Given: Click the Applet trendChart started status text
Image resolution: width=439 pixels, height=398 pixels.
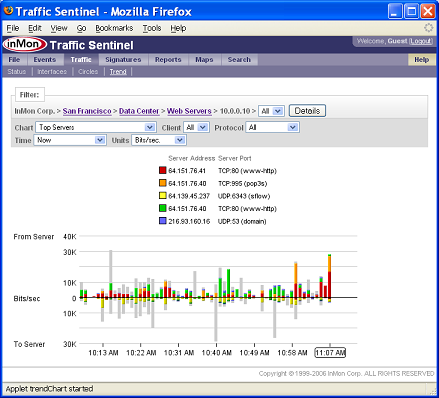Looking at the screenshot, I should tap(49, 389).
